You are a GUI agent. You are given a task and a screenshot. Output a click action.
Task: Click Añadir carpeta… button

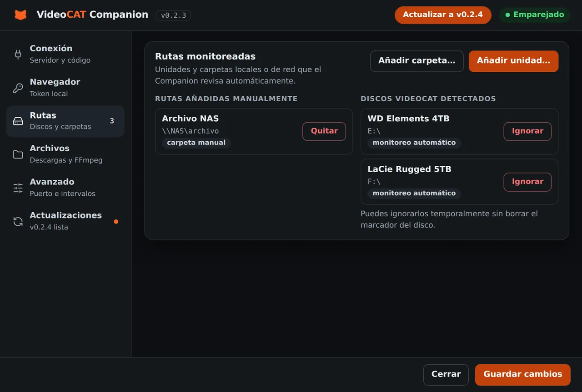(417, 61)
